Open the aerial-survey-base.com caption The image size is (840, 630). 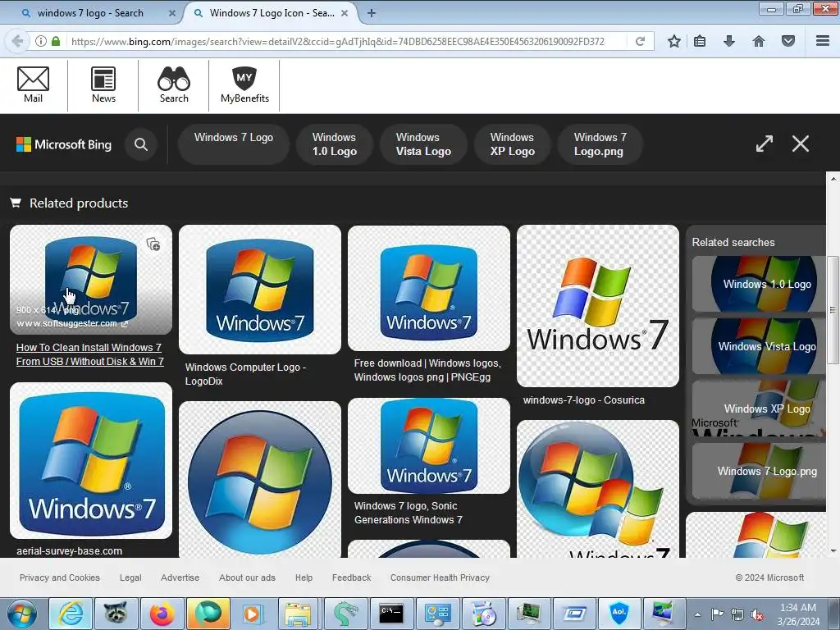click(x=69, y=550)
